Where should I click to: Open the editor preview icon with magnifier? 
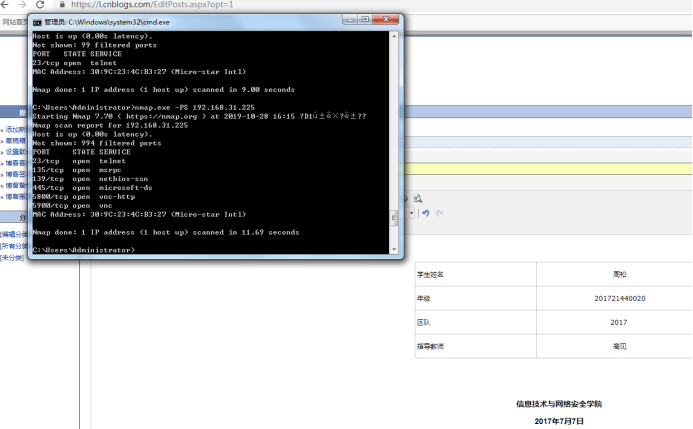[x=417, y=198]
